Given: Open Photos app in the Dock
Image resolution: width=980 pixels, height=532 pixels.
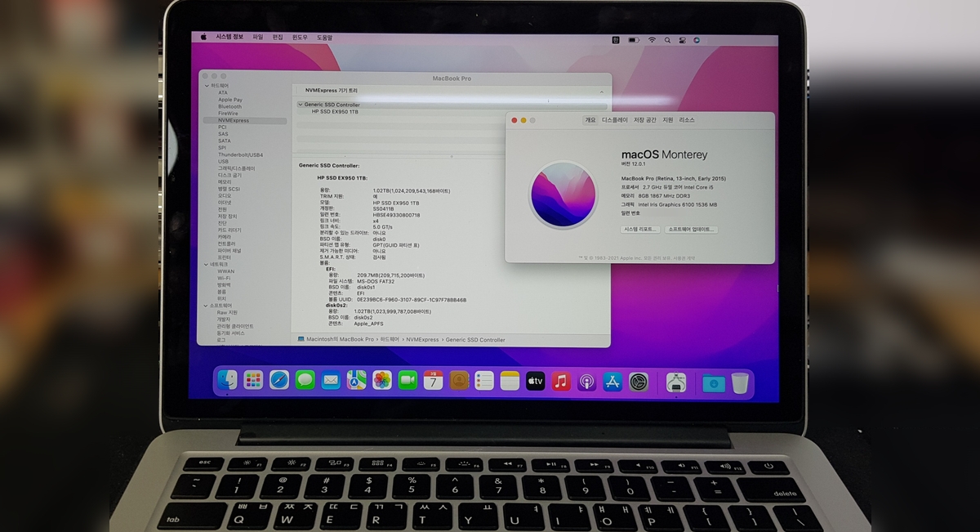Looking at the screenshot, I should [382, 380].
